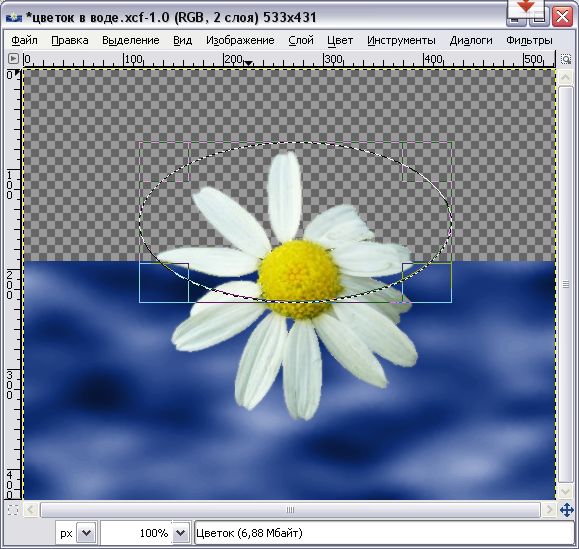
Task: Click the navigation cross-arrows icon
Action: [566, 510]
